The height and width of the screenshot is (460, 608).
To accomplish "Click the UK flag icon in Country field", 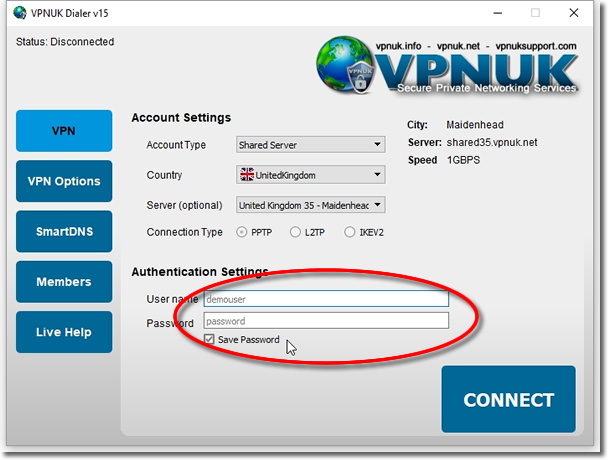I will (247, 175).
